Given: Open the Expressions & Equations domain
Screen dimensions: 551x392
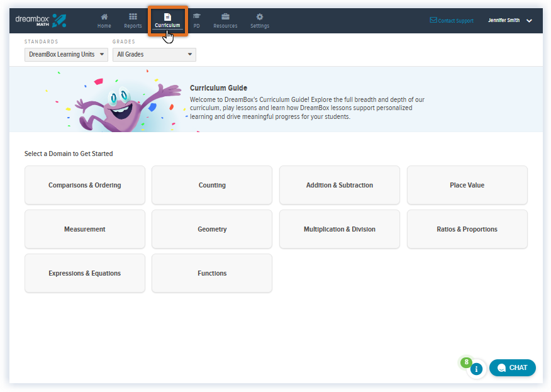Looking at the screenshot, I should coord(84,273).
